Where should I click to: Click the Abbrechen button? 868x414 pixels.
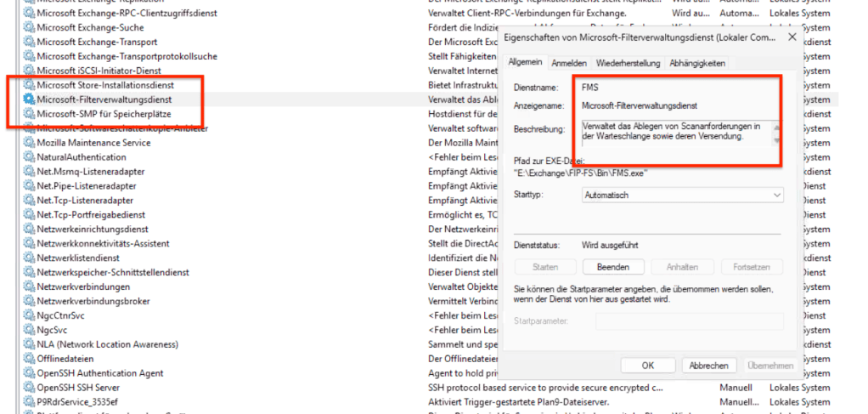[708, 366]
